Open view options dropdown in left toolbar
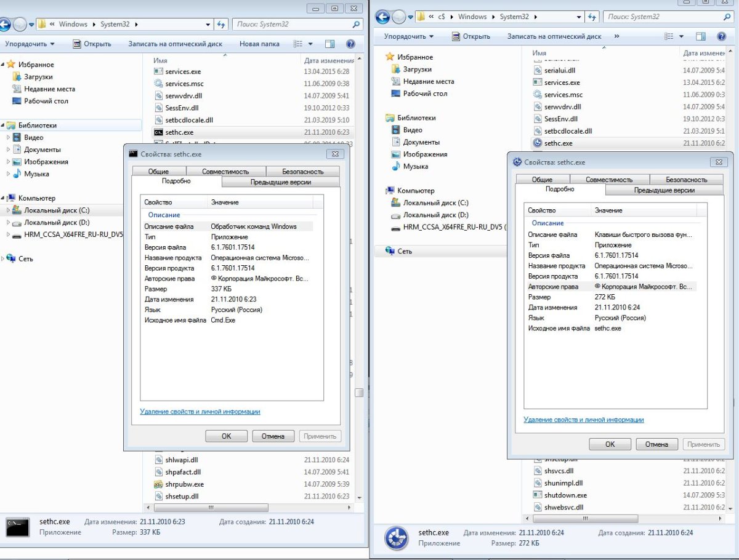This screenshot has width=739, height=560. click(x=310, y=44)
